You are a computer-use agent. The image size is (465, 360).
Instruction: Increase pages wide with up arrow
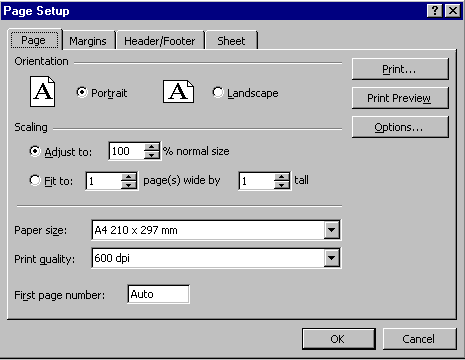[x=129, y=177]
